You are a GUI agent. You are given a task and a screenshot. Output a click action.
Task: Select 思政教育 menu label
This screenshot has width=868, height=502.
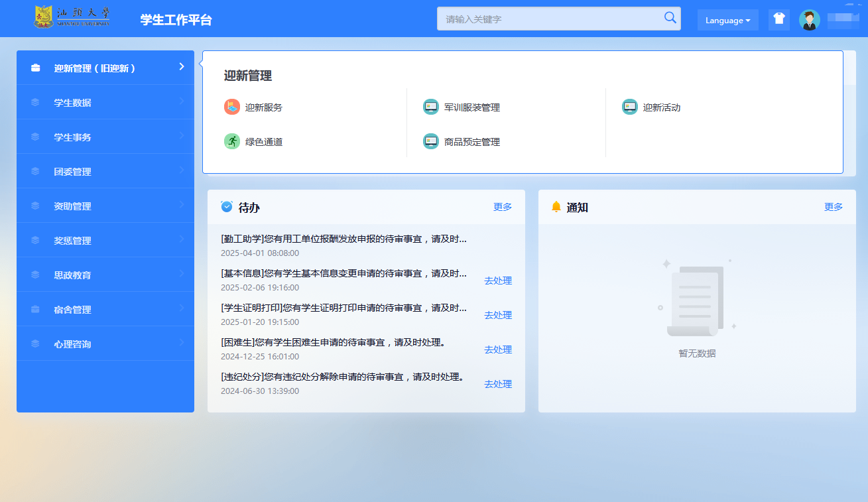click(72, 275)
